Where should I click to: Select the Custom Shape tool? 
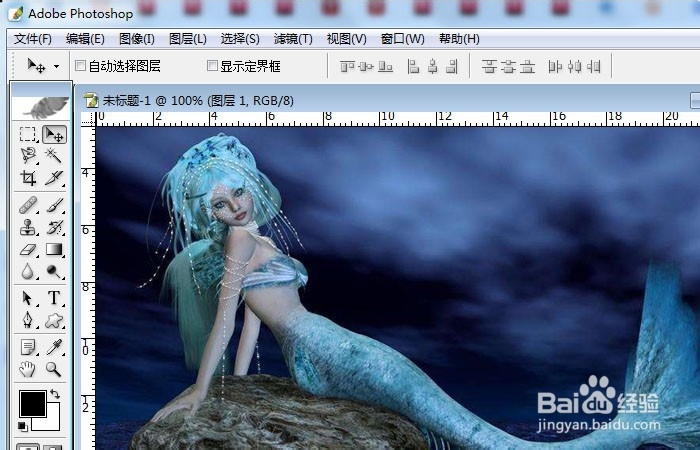[x=54, y=320]
